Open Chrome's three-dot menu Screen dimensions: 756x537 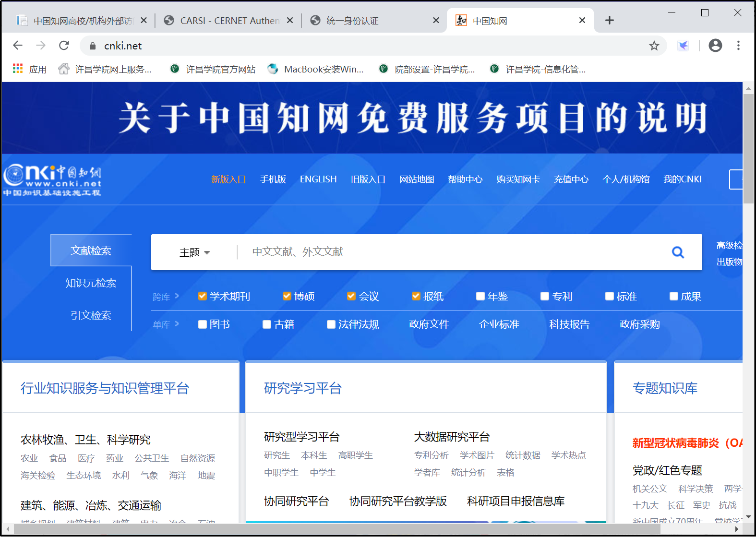(x=738, y=46)
